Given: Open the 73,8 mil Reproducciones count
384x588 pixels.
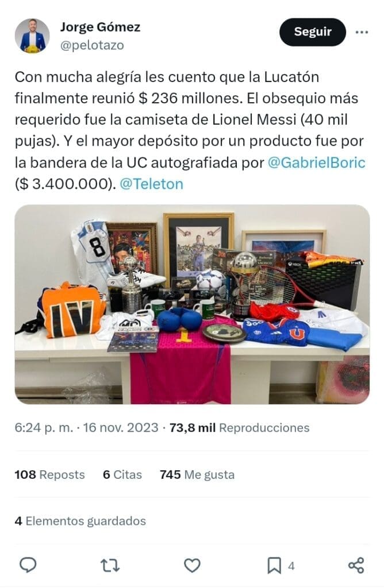Looking at the screenshot, I should tap(240, 428).
